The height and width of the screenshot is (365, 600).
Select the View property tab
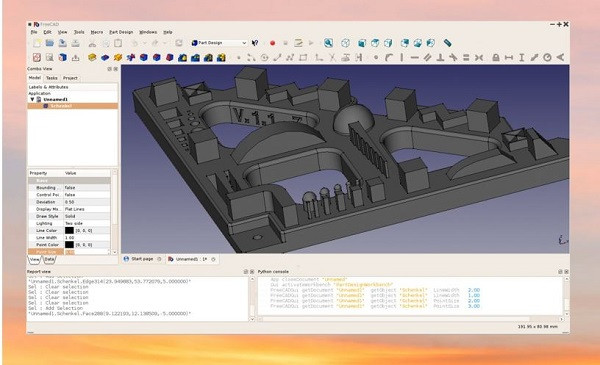point(34,259)
